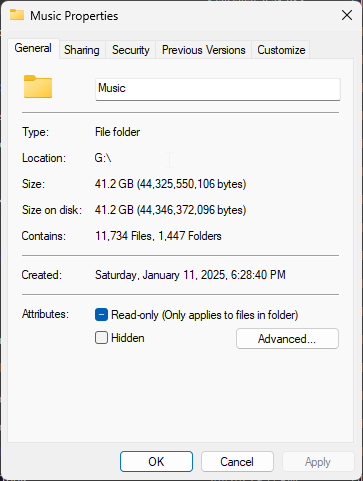Click the Cancel button
This screenshot has height=481, width=363.
pos(237,462)
